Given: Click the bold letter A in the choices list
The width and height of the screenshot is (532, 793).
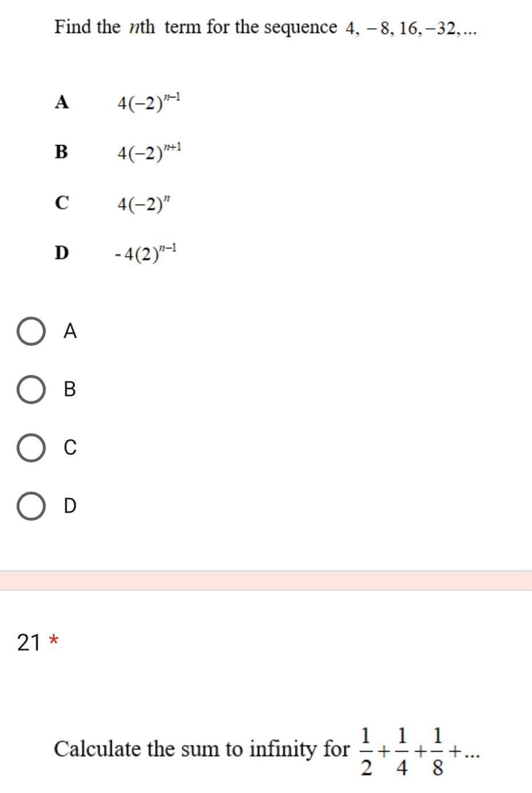Looking at the screenshot, I should tap(62, 102).
